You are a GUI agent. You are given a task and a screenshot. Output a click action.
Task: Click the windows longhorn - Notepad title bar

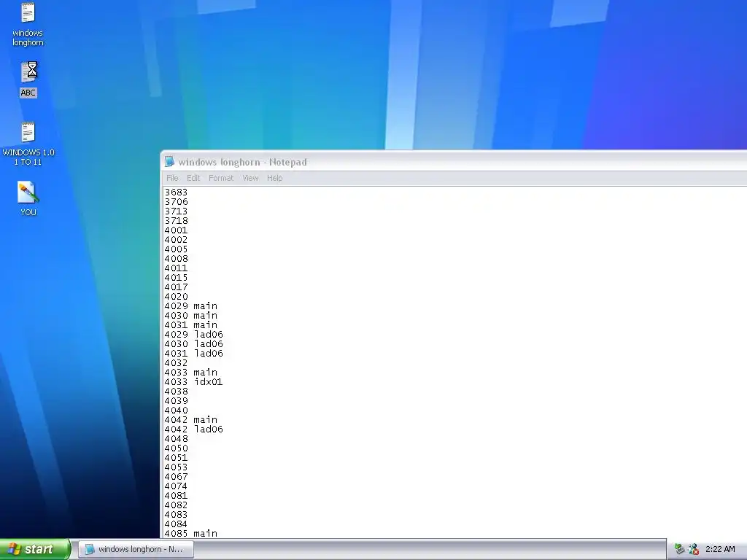pyautogui.click(x=455, y=162)
